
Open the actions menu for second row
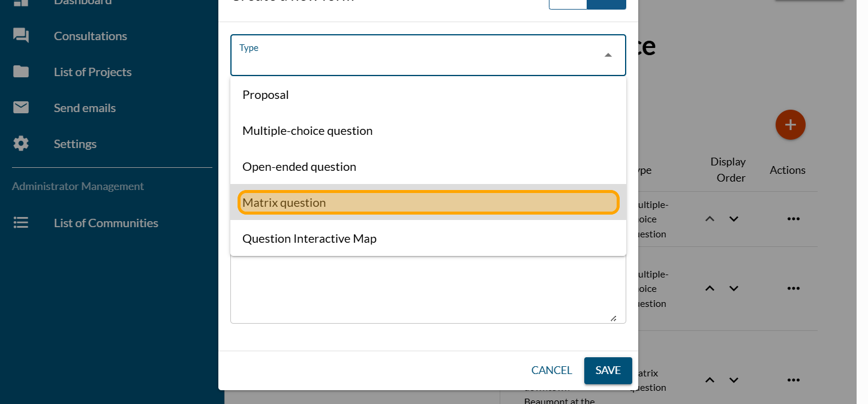[x=793, y=288]
